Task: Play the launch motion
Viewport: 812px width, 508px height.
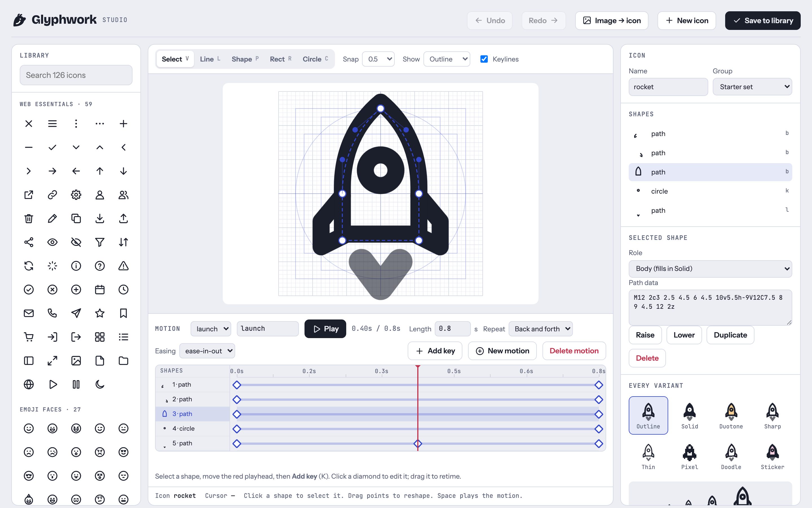Action: pos(325,329)
